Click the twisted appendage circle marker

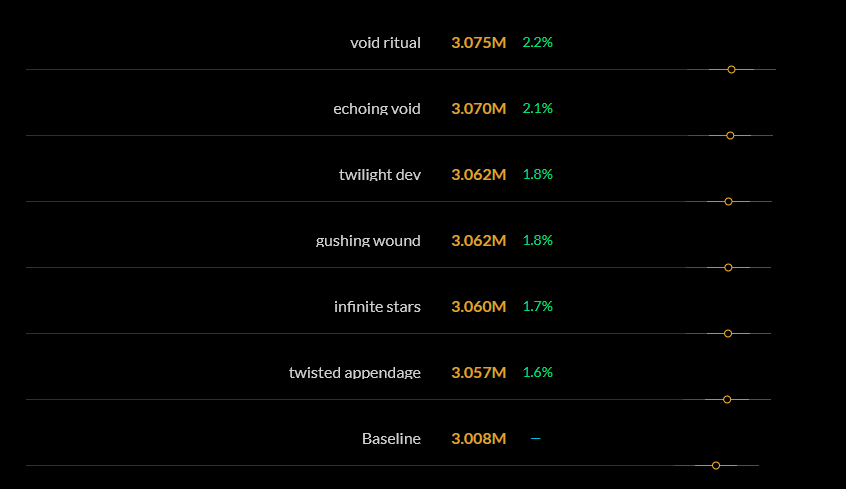(x=727, y=399)
